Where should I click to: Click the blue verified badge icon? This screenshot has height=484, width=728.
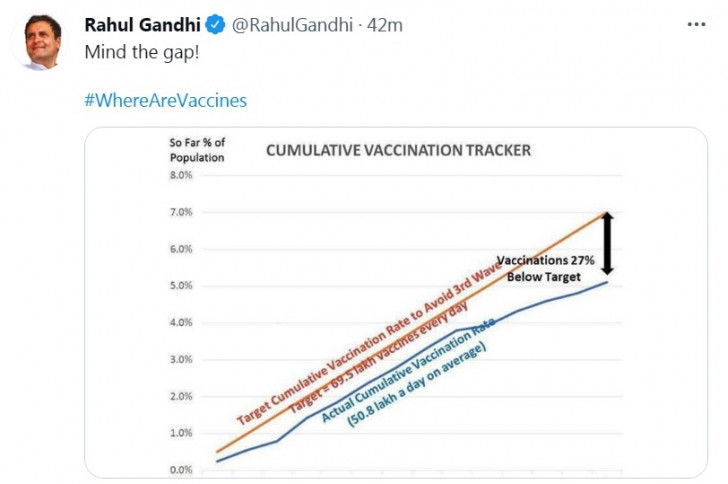pyautogui.click(x=214, y=25)
